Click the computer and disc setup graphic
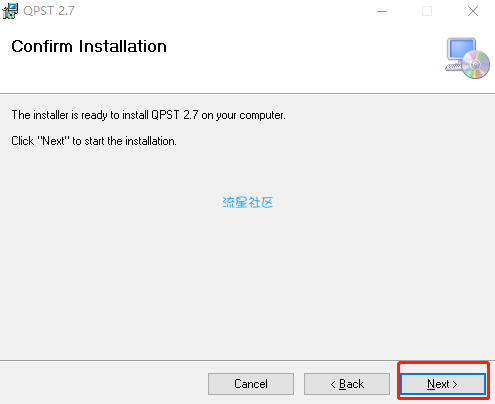495x404 pixels. point(467,58)
